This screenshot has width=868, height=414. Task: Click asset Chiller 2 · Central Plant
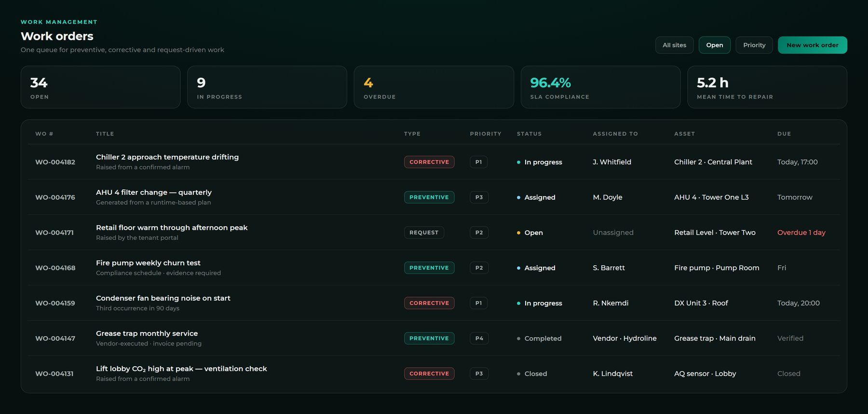[x=713, y=162]
